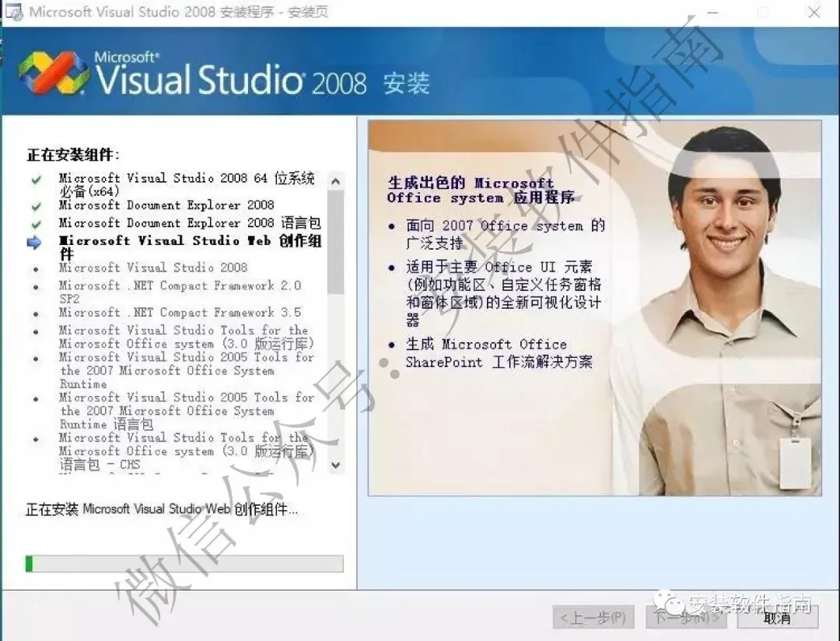Click bullet 生成 Microsoft Office SharePoint 工作流解决方案
Viewport: 840px width, 641px height.
click(499, 353)
